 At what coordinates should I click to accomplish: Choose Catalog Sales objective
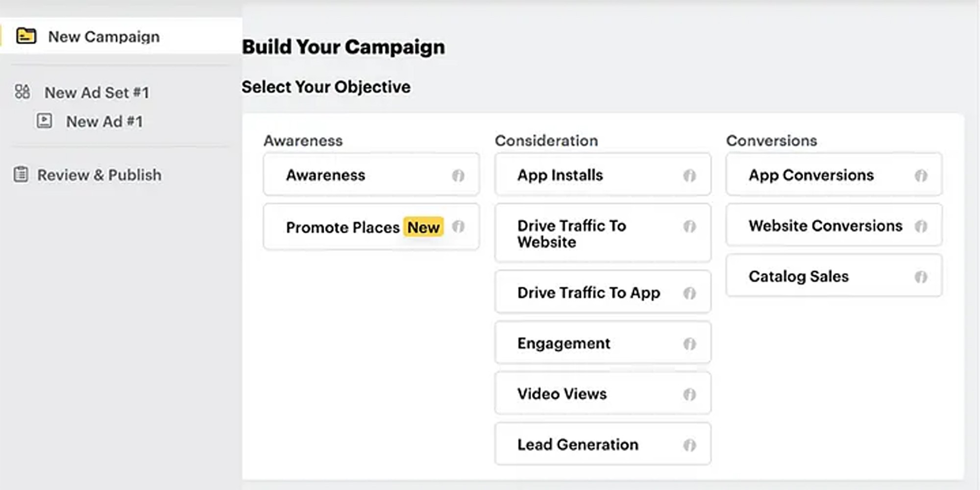799,276
